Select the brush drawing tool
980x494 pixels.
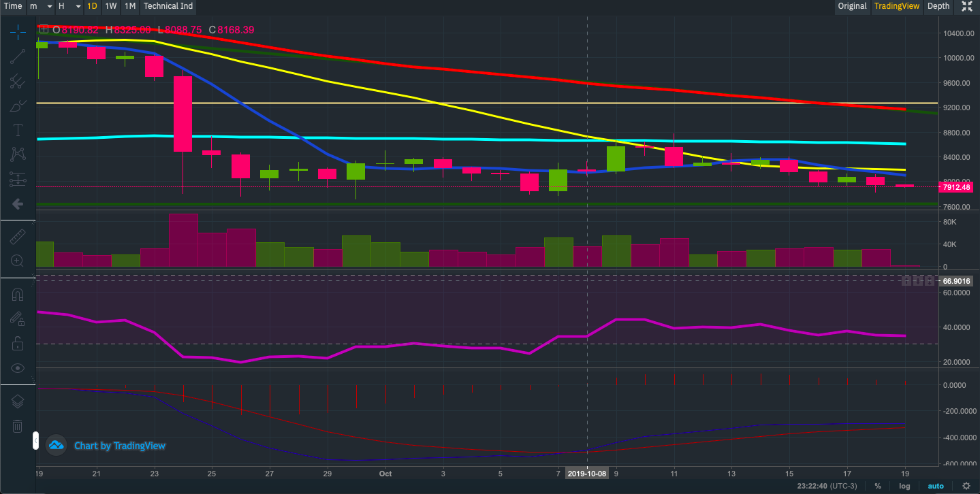click(x=18, y=105)
